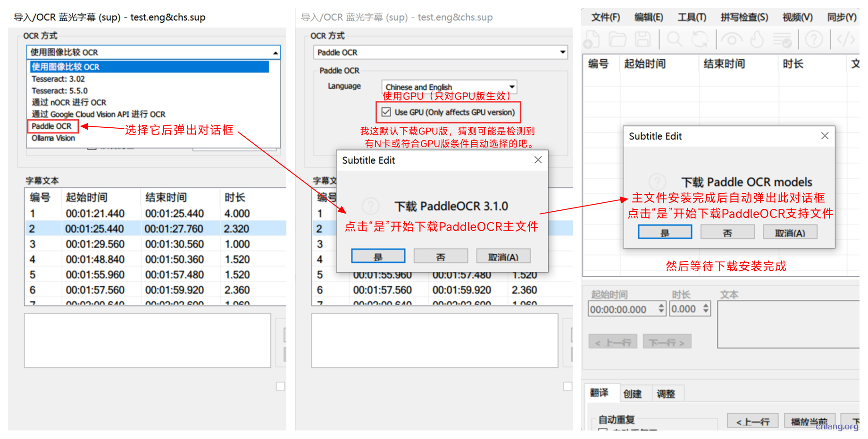Screen dimensions: 868x439
Task: Choose Ollama Vision from the list
Action: pos(53,138)
